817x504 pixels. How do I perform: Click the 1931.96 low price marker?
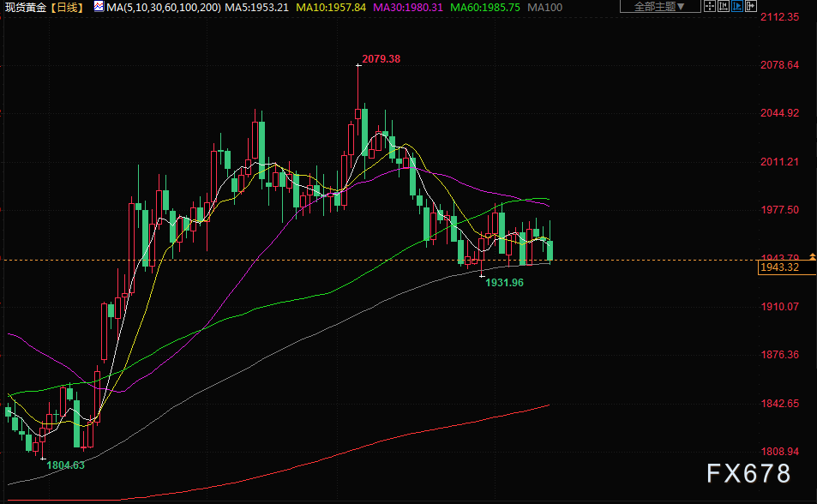pos(503,282)
